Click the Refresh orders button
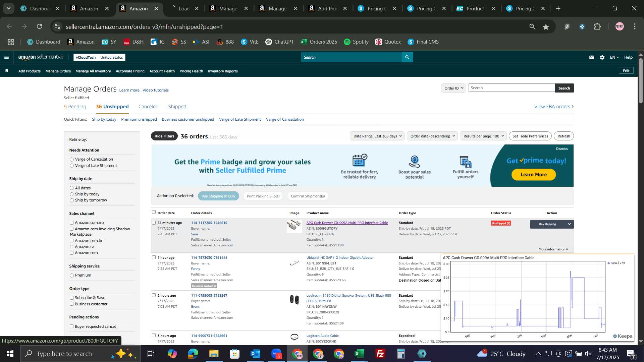Screen dimensions: 644x362 pos(563,136)
